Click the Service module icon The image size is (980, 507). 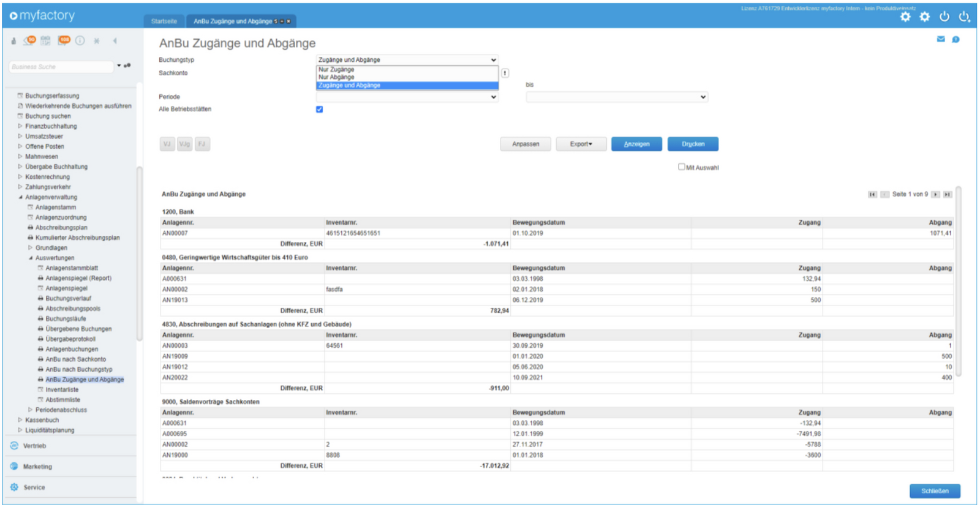point(14,487)
